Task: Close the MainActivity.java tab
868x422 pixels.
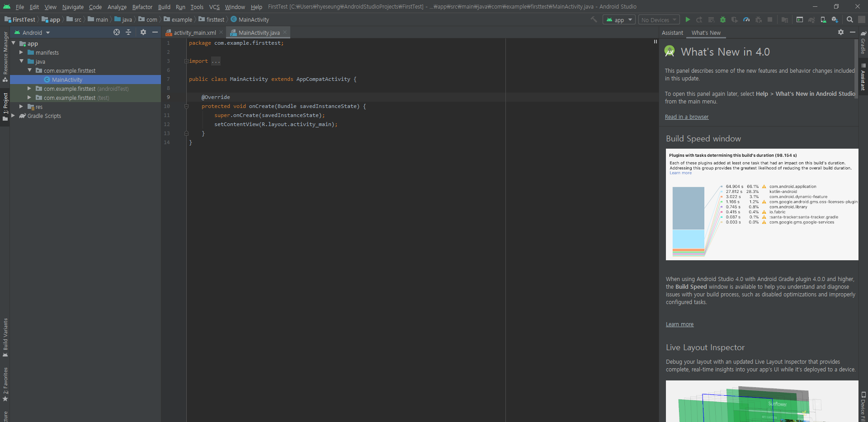Action: coord(285,33)
